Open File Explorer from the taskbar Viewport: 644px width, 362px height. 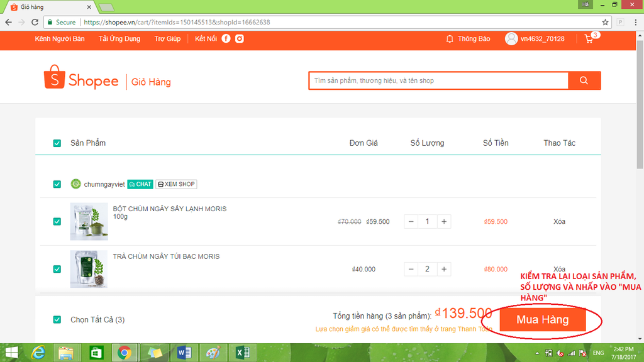(x=65, y=353)
